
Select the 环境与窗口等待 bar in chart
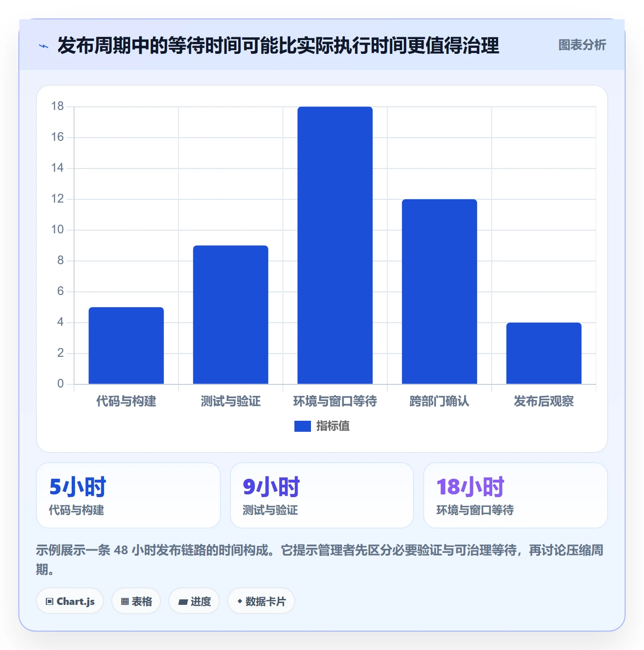(335, 245)
